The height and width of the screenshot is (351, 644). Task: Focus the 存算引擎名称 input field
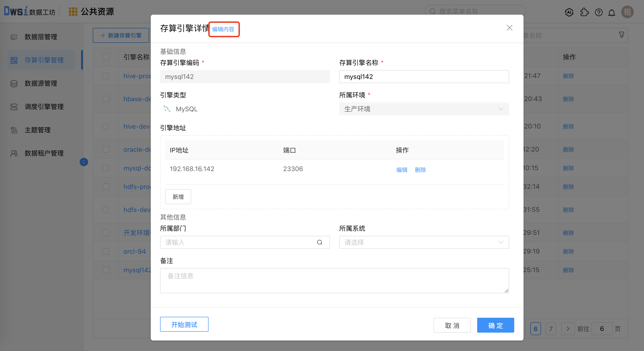(424, 76)
